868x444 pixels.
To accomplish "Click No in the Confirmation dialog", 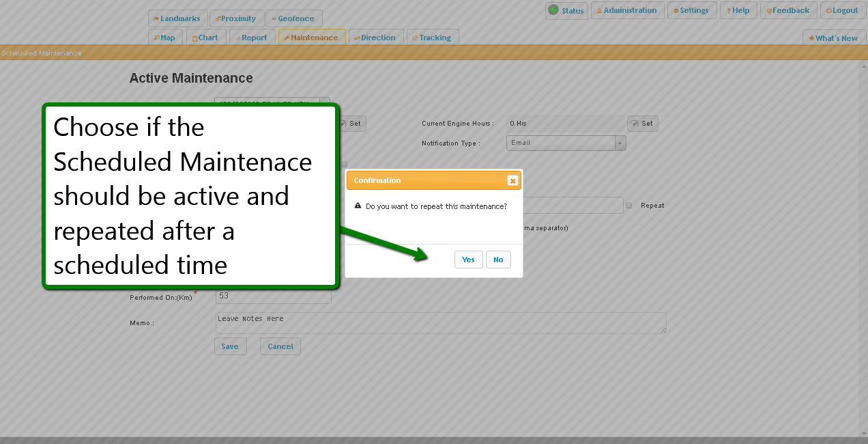I will click(498, 260).
